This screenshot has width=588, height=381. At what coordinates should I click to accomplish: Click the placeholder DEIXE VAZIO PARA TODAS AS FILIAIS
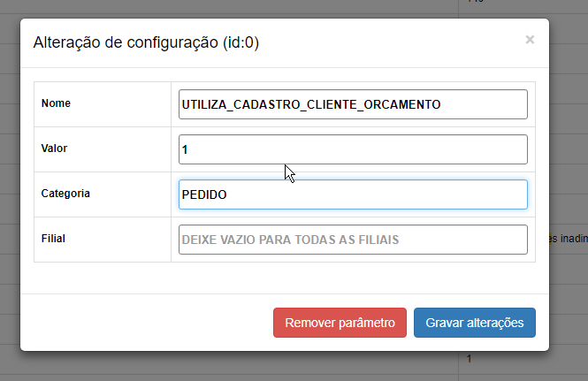(290, 240)
